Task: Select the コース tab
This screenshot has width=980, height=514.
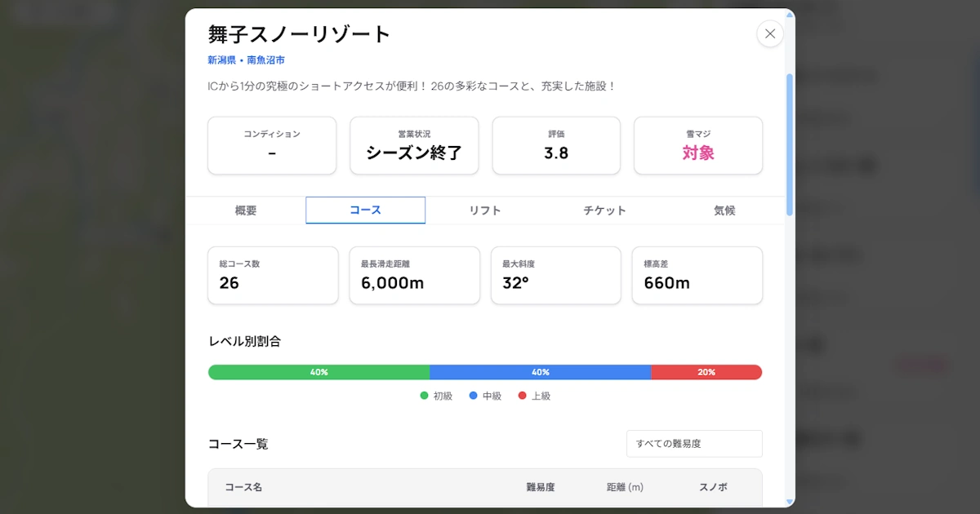Action: click(x=365, y=210)
